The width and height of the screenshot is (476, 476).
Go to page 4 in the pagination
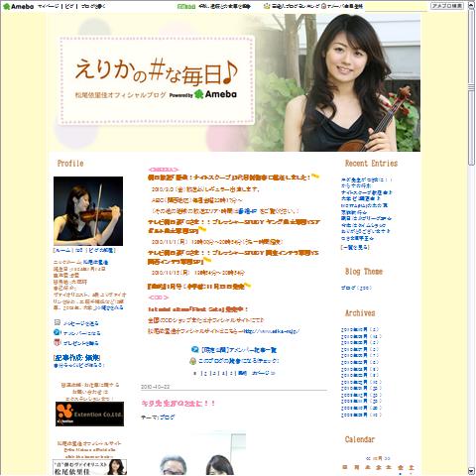[x=224, y=373]
